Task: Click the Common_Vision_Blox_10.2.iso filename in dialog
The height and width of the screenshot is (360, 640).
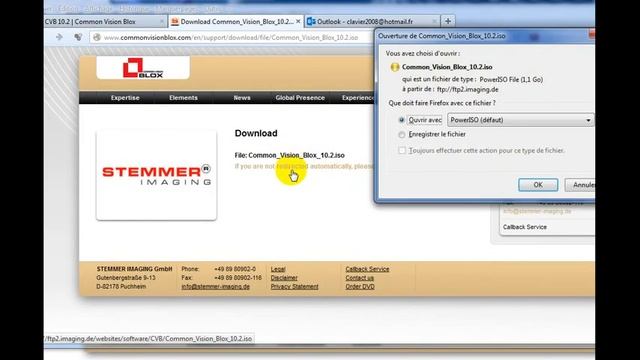Action: coord(447,67)
